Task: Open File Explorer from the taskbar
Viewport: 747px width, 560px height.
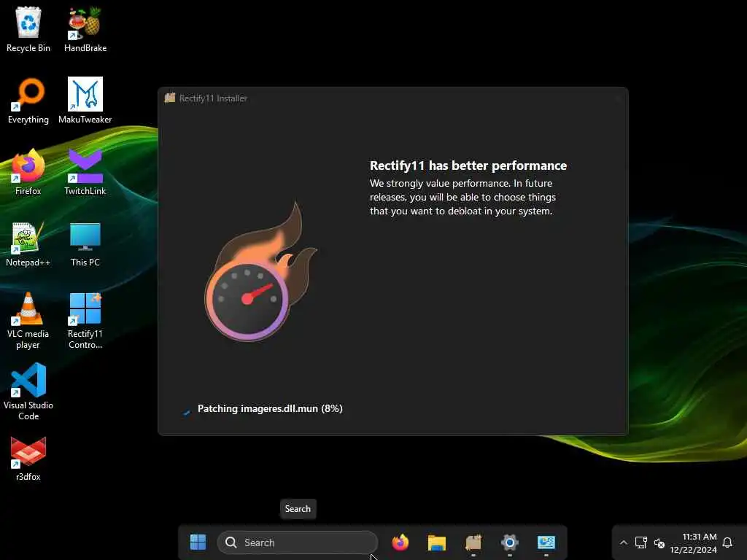Action: [x=436, y=542]
